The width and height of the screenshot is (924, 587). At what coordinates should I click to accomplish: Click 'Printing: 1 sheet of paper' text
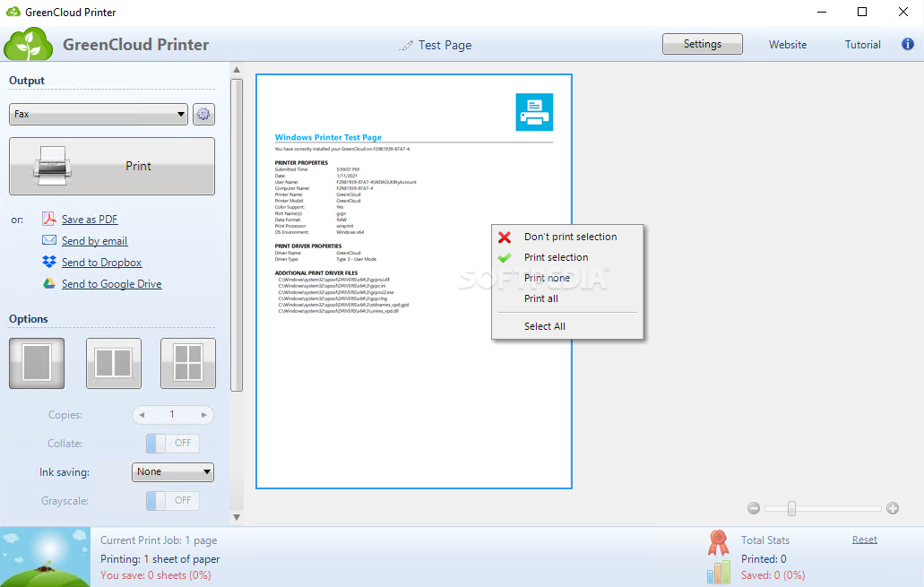coord(160,558)
